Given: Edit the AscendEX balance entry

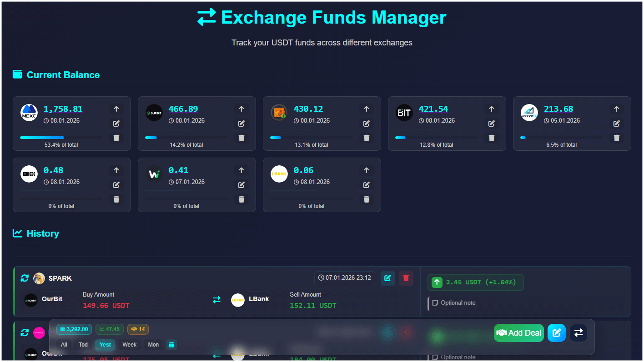Looking at the screenshot, I should tap(616, 123).
